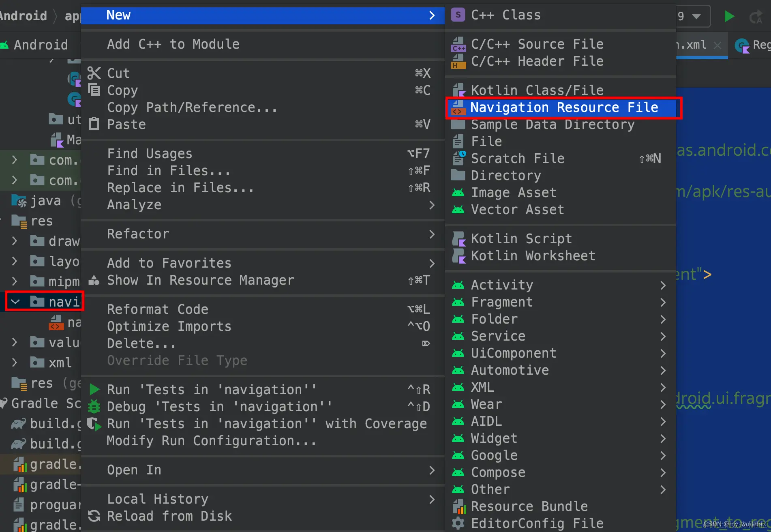Click the C/C++ Header File icon

coord(458,61)
